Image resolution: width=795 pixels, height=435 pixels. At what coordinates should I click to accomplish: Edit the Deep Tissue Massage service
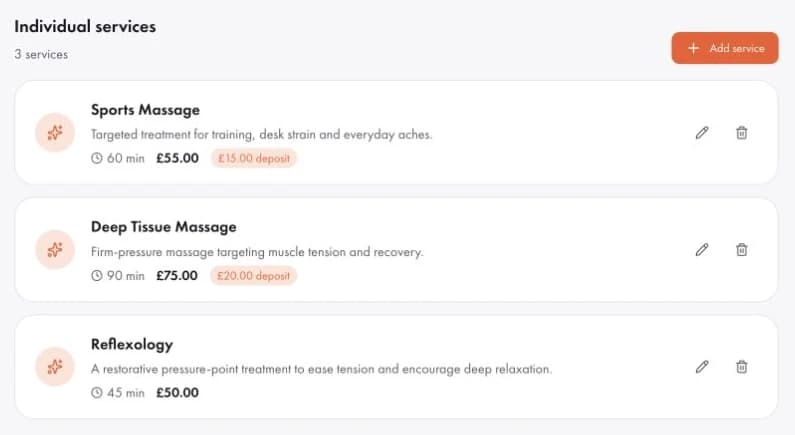[702, 249]
